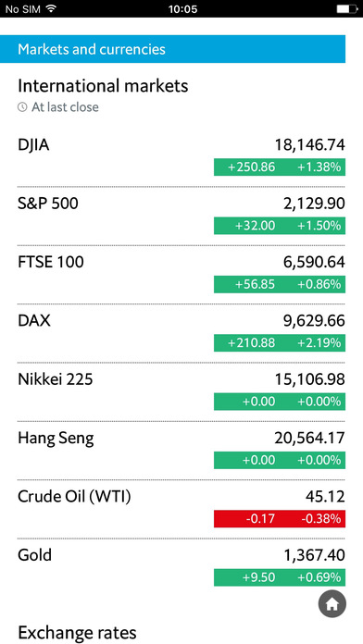Tap the Wi-Fi status icon
Viewport: 363px width, 644px height.
(x=51, y=8)
